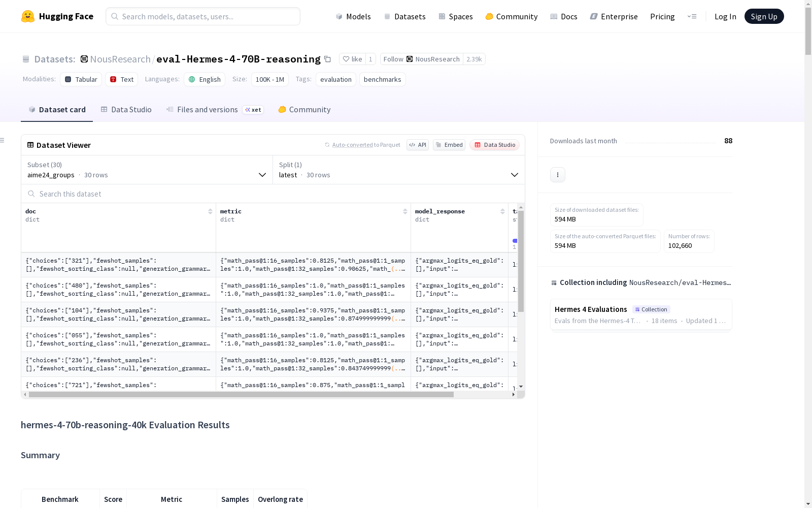Click the doc cell with choices 321
This screenshot has height=508, width=812.
coord(118,265)
